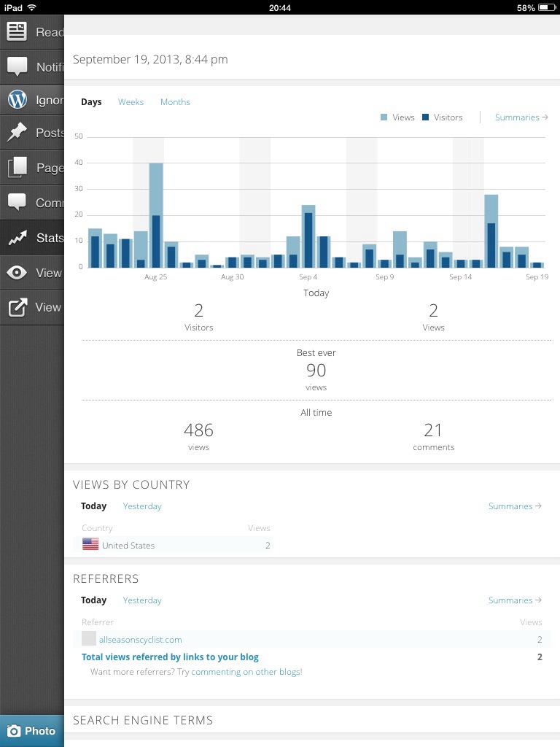560x747 pixels.
Task: Select the Days chart tab
Action: point(91,102)
